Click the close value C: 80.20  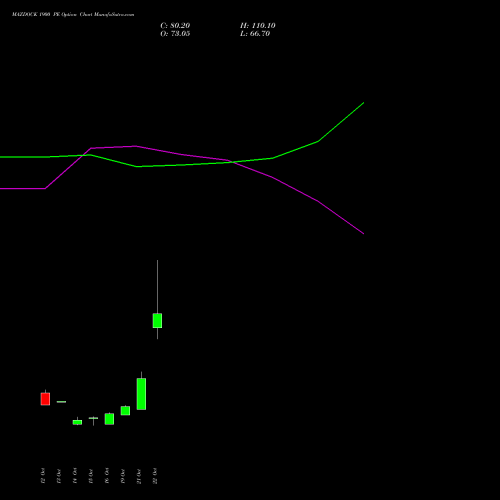tap(175, 26)
